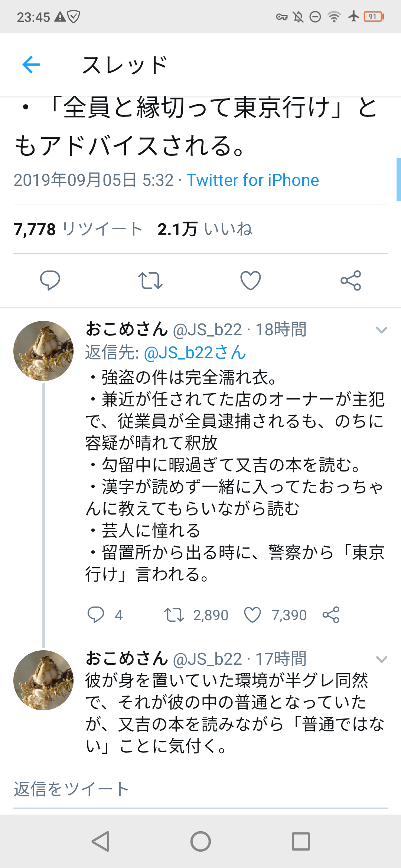View the 7,778 リツイート list
This screenshot has width=401, height=868.
point(78,229)
